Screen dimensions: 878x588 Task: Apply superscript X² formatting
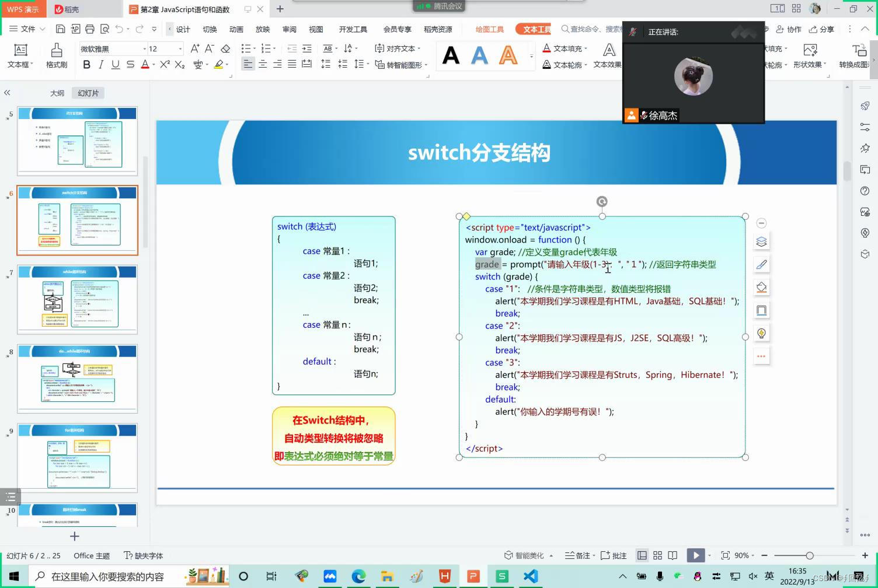pos(165,64)
